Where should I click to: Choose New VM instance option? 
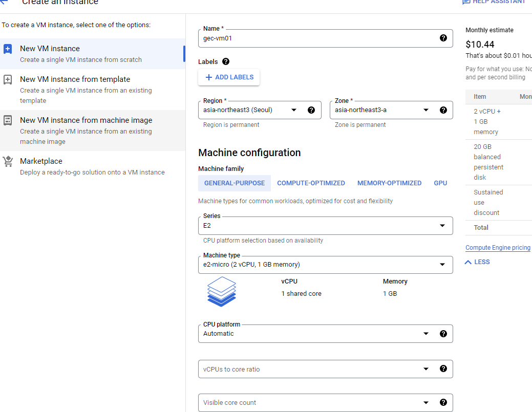[93, 54]
